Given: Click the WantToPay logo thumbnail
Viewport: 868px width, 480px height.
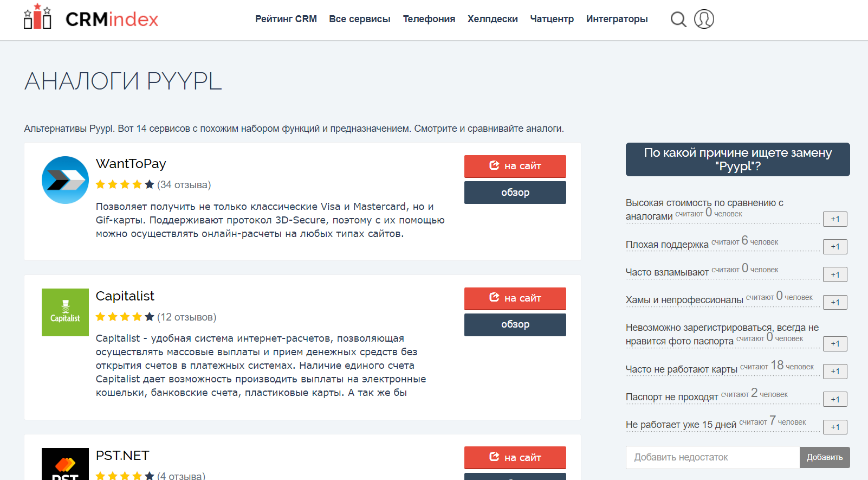Looking at the screenshot, I should coord(65,180).
